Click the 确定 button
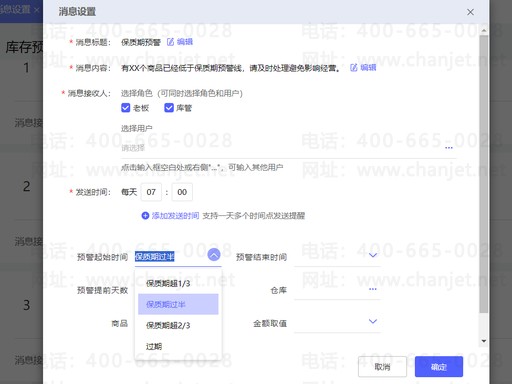Screen dimensions: 512x384 (439, 367)
